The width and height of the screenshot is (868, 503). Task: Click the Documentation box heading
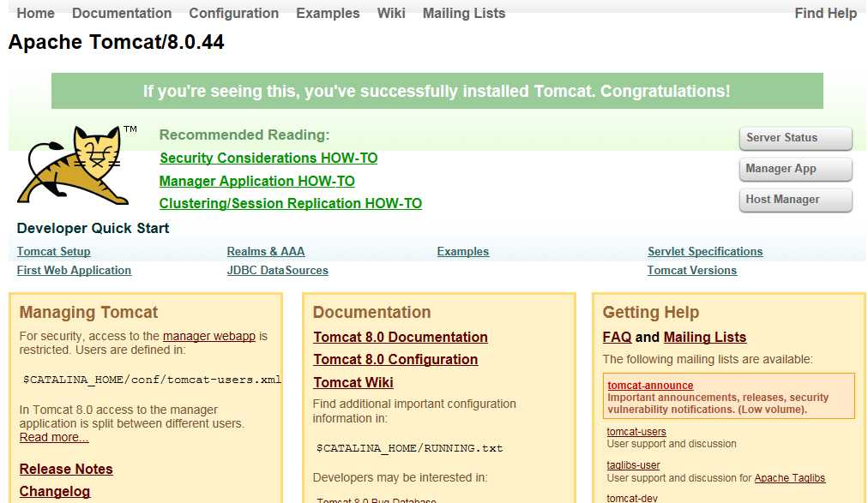371,312
